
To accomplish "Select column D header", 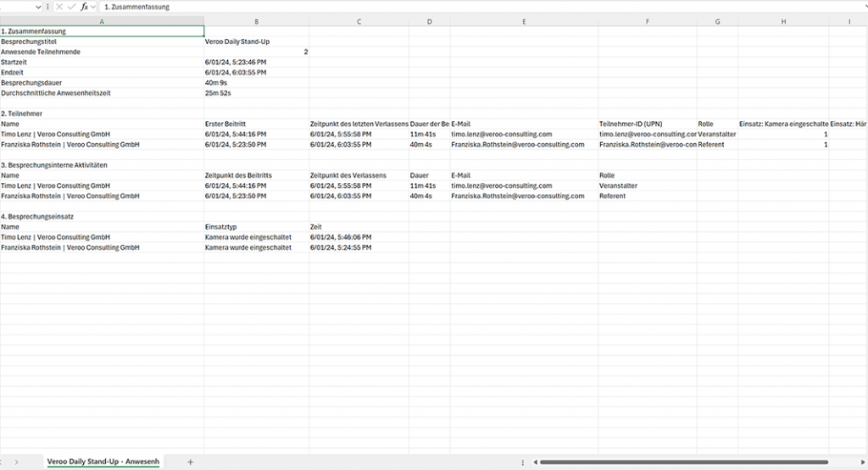I will [x=430, y=21].
